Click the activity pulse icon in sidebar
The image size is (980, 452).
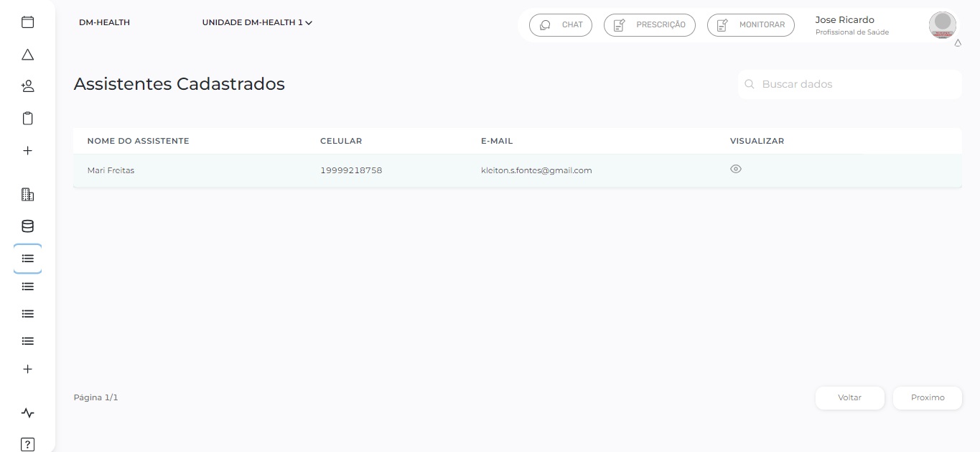27,413
